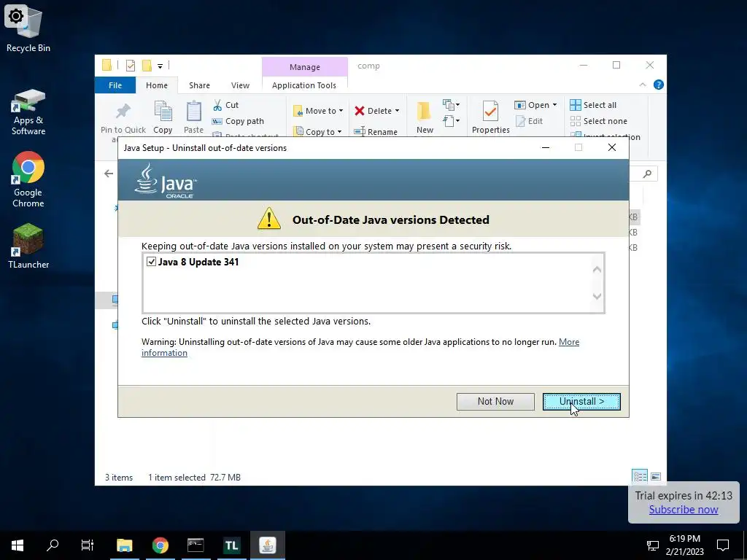Viewport: 747px width, 560px height.
Task: Switch to the Home ribbon tab
Action: tap(157, 85)
